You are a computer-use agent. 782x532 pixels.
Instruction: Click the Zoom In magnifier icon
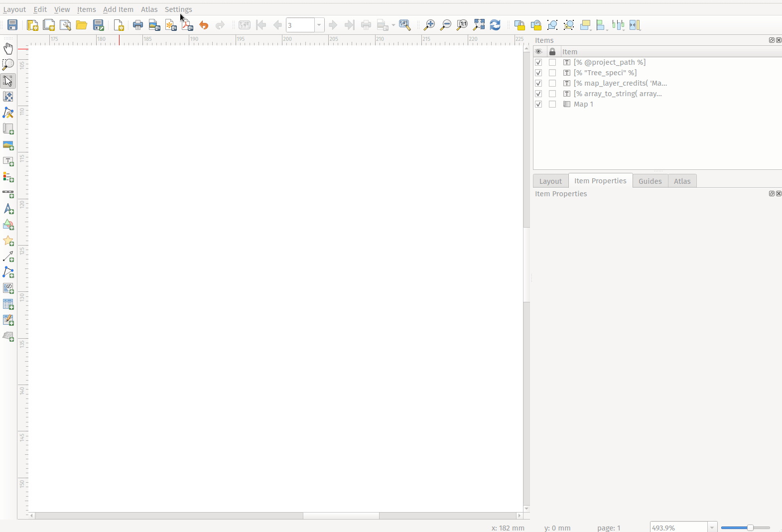(x=429, y=25)
